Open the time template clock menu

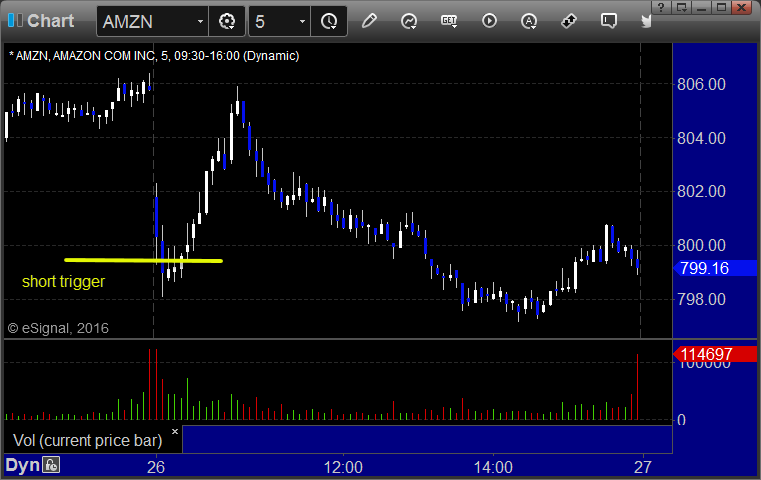click(x=329, y=21)
